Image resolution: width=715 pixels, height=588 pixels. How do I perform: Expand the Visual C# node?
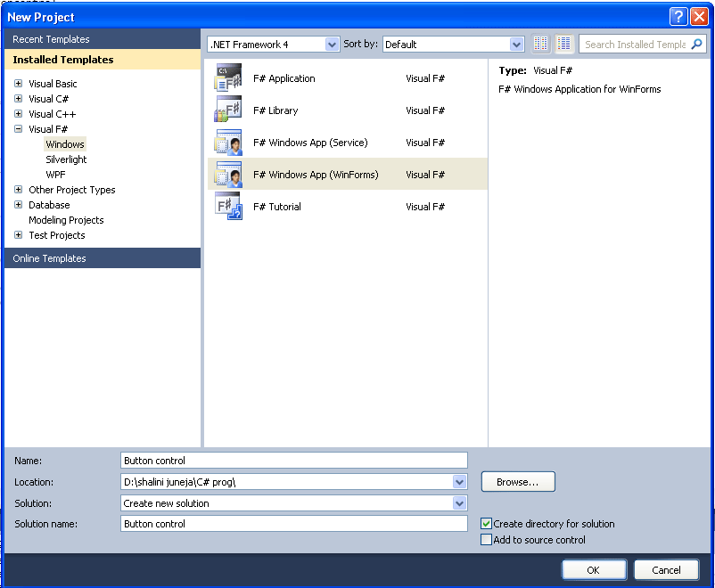(x=18, y=98)
